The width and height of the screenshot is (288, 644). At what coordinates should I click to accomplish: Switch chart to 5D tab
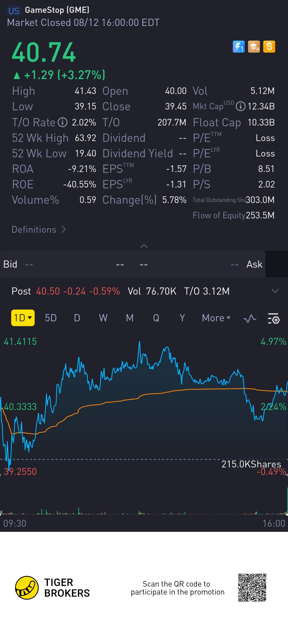tap(51, 318)
